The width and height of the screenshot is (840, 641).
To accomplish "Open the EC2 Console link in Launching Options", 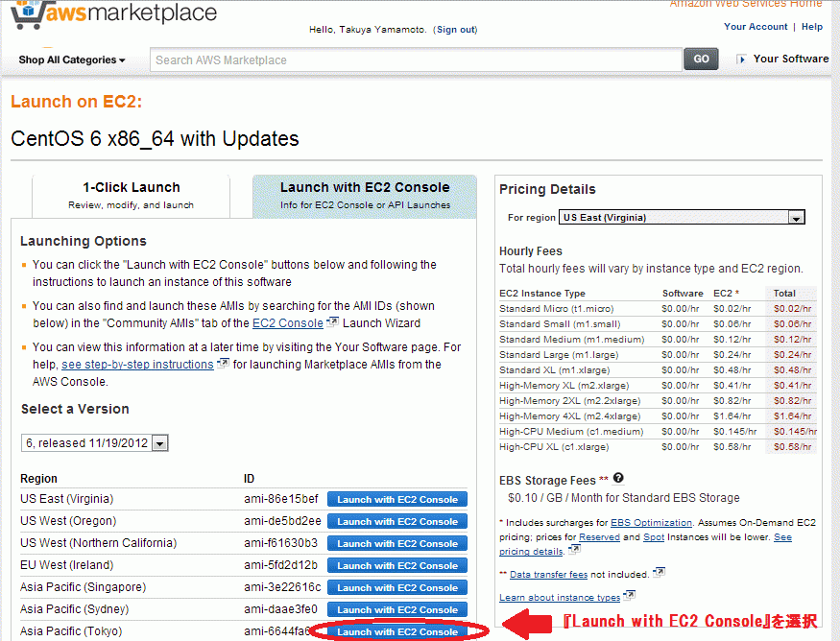I will (288, 323).
